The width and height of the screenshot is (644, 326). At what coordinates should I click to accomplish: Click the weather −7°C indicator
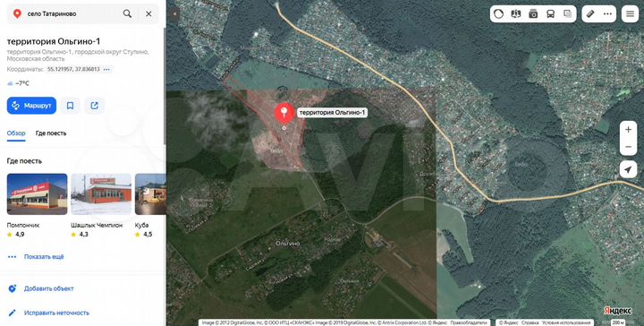(x=19, y=83)
